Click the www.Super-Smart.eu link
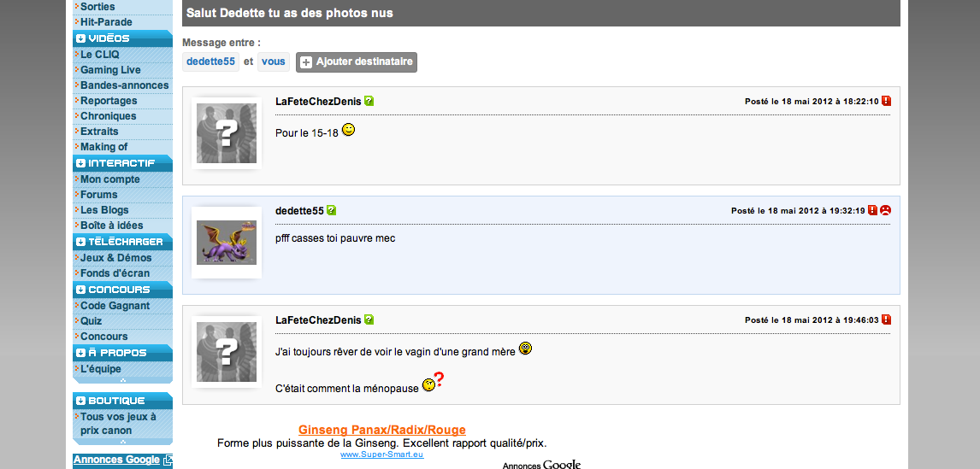The height and width of the screenshot is (469, 980). pyautogui.click(x=382, y=454)
